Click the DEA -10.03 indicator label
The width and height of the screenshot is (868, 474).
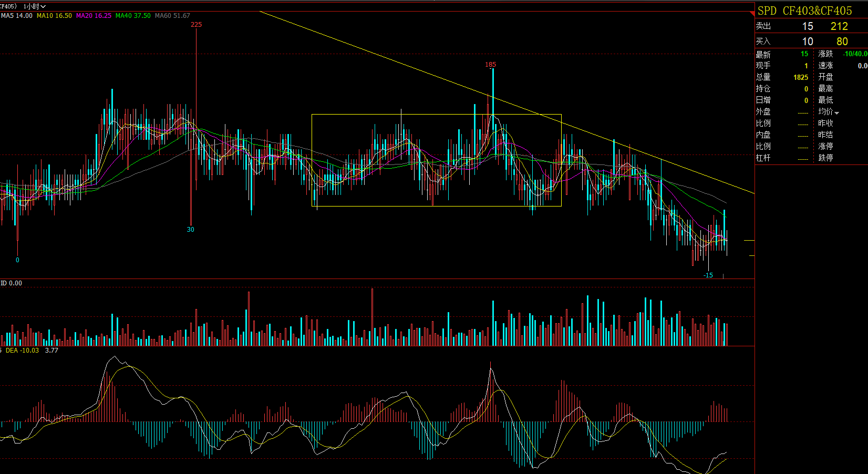pyautogui.click(x=22, y=351)
